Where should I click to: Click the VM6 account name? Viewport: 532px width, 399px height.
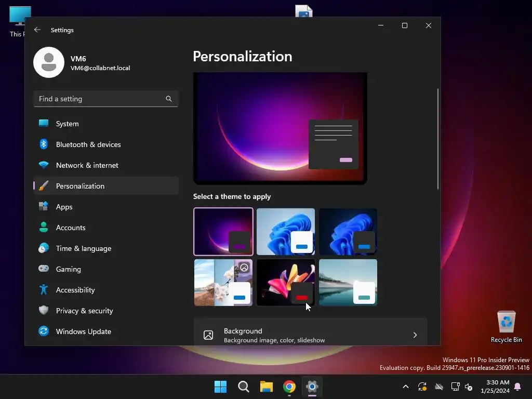(x=78, y=59)
